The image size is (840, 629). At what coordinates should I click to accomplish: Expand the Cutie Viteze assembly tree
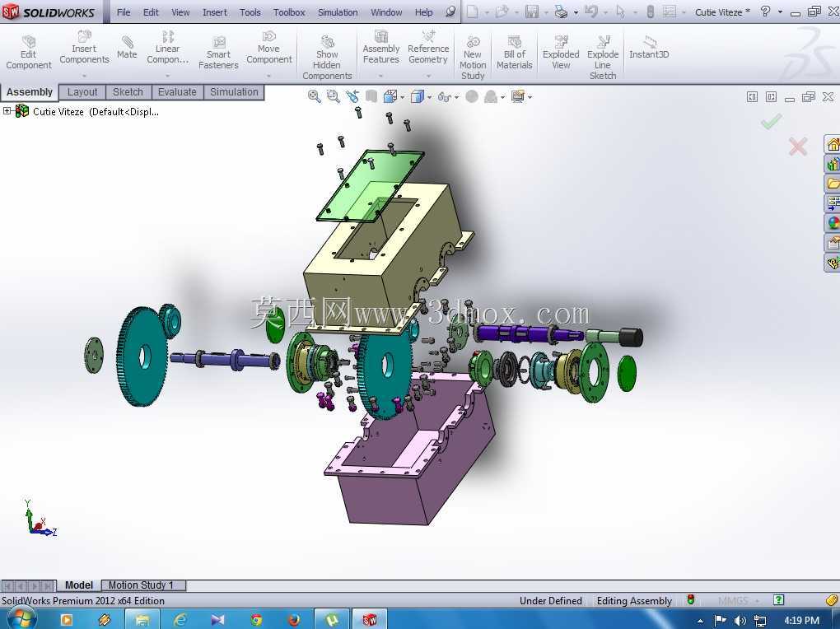[7, 111]
